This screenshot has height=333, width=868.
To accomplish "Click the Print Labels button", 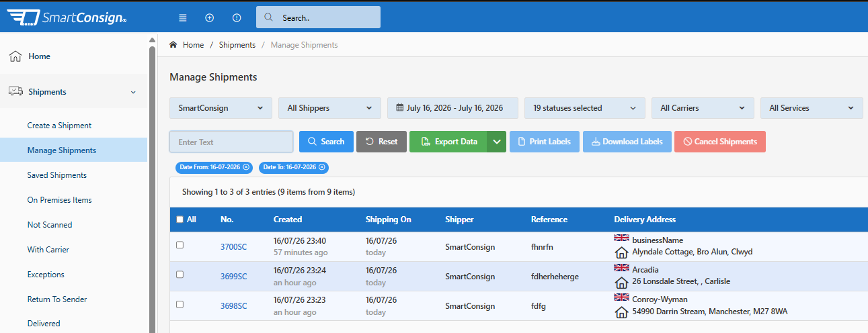I will point(544,142).
